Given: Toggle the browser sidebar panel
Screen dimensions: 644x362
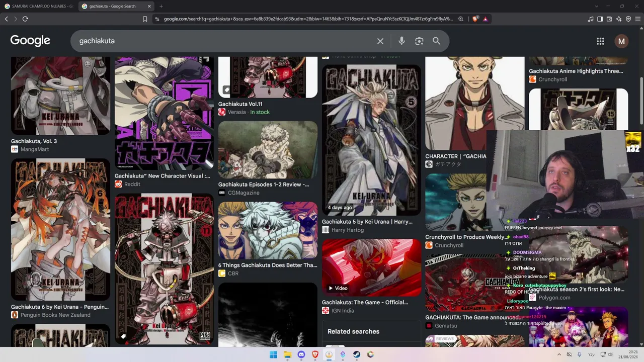Looking at the screenshot, I should tap(600, 19).
